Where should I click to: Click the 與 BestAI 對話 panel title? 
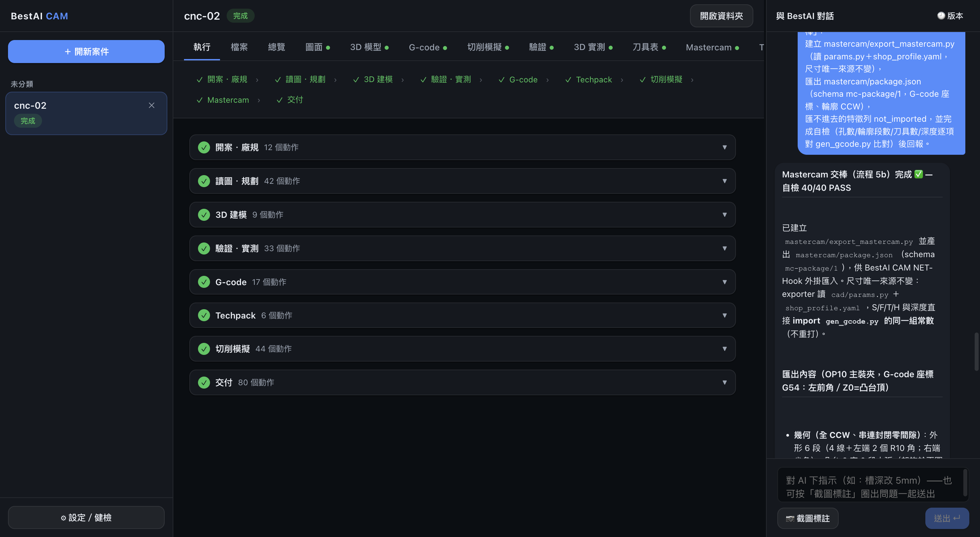pyautogui.click(x=805, y=16)
